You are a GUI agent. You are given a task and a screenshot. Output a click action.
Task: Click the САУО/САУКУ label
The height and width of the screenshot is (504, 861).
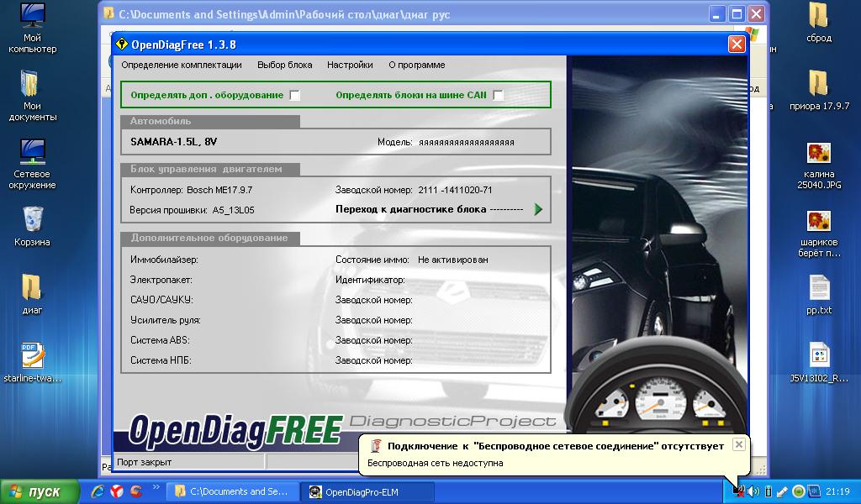[x=161, y=300]
